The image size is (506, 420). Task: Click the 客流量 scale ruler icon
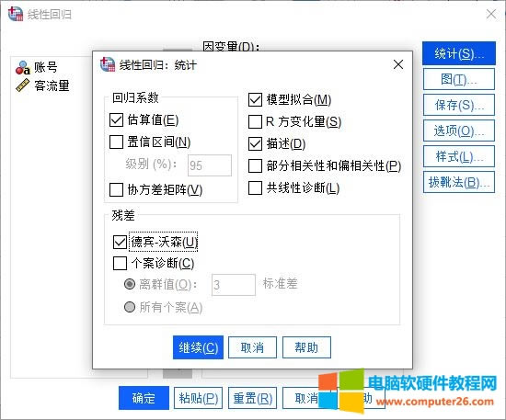point(23,86)
